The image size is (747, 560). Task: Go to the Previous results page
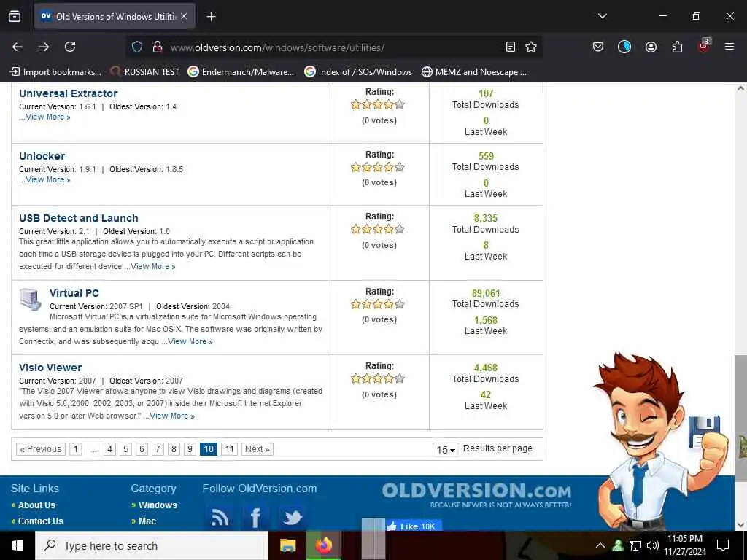coord(41,449)
